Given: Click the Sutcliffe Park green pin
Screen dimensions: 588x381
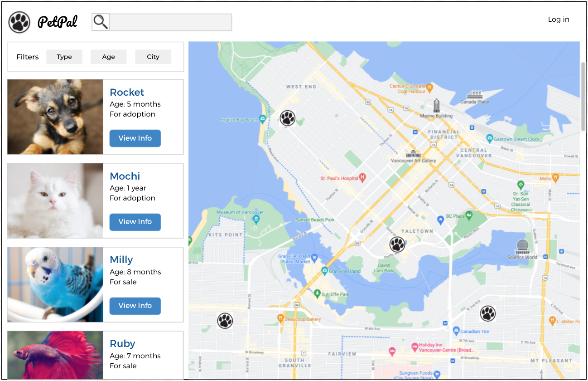Looking at the screenshot, I should [x=317, y=293].
